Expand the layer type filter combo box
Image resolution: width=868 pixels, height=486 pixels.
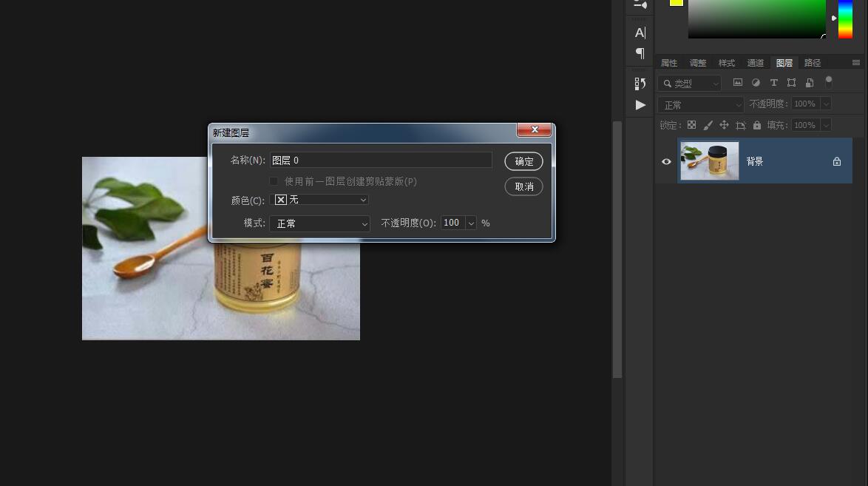(x=714, y=83)
